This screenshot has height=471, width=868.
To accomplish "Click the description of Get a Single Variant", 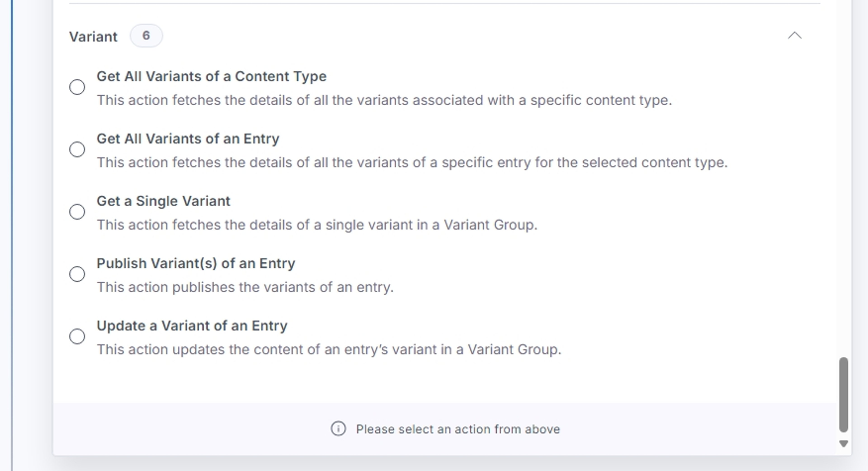I will (x=317, y=225).
